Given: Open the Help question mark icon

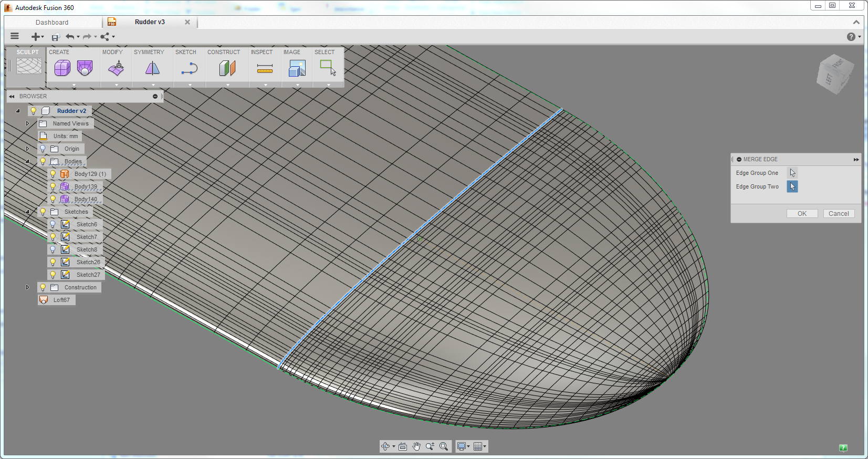Looking at the screenshot, I should click(x=851, y=37).
